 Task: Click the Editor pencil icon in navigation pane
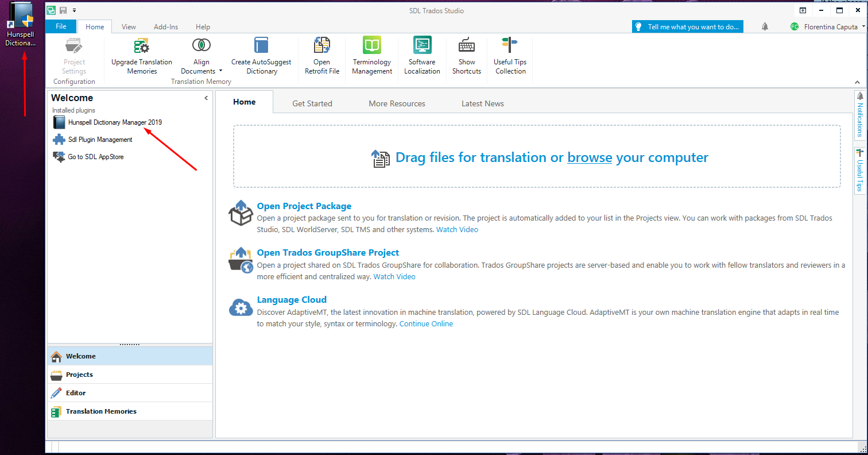[x=56, y=393]
